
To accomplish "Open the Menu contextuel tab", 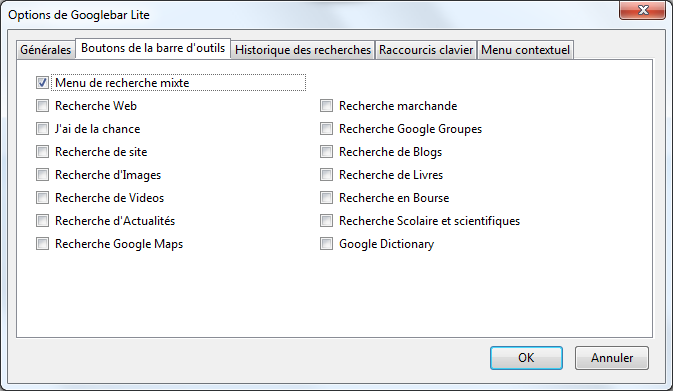I will 525,50.
